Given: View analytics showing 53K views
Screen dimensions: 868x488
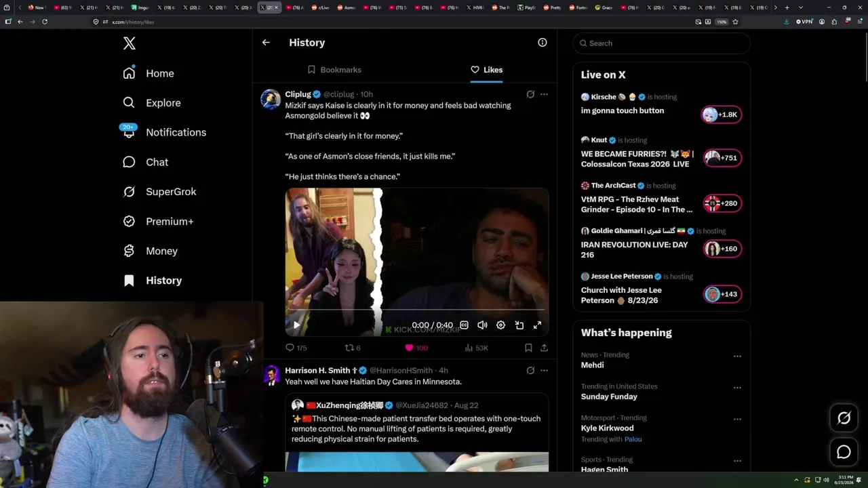Looking at the screenshot, I should tap(476, 348).
